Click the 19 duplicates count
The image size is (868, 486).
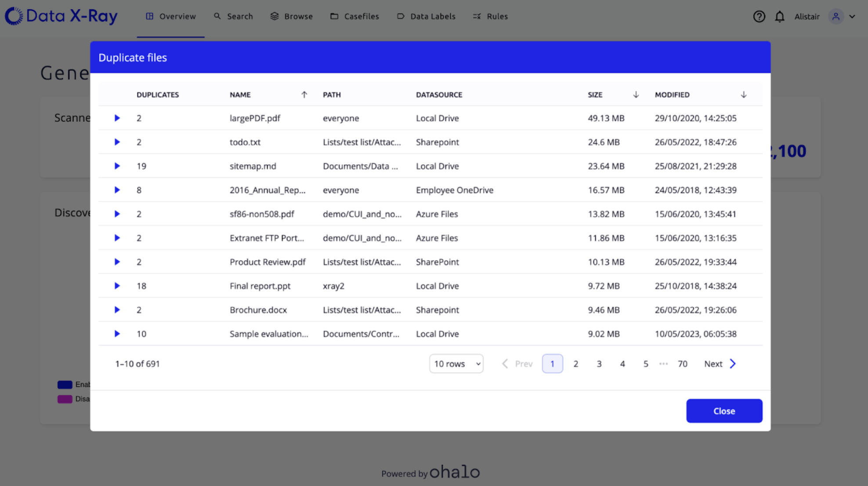[141, 166]
